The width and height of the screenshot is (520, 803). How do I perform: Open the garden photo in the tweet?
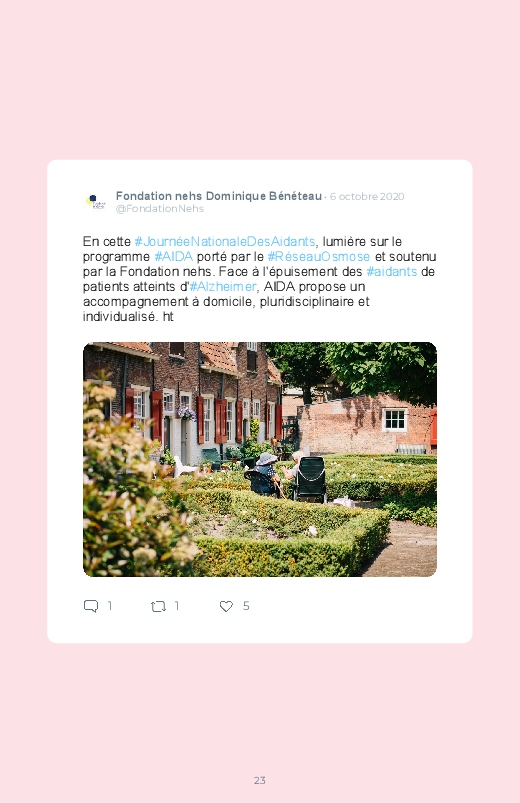tap(260, 459)
